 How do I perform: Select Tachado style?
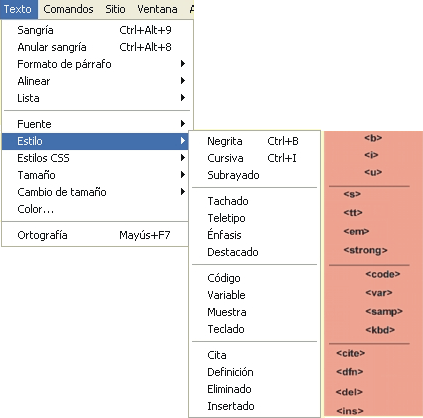click(254, 201)
